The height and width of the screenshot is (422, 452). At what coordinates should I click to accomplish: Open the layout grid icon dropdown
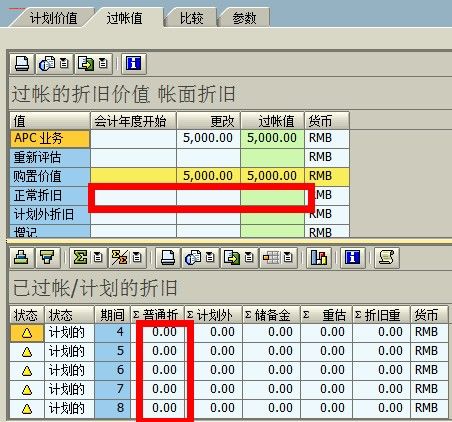click(x=288, y=258)
